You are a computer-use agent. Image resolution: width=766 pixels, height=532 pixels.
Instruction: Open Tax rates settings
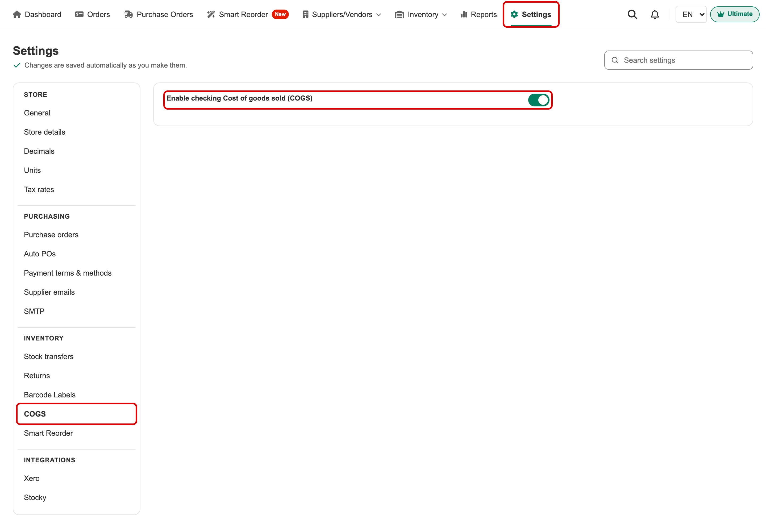(x=39, y=189)
